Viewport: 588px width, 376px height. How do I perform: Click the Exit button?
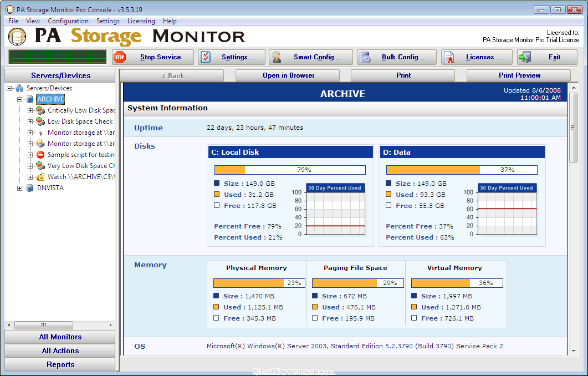point(547,57)
